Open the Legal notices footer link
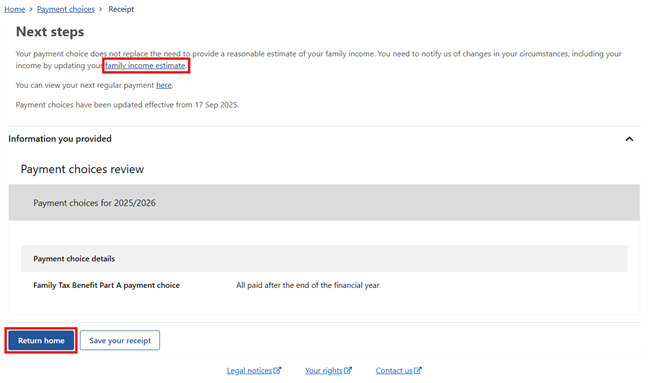 (x=249, y=371)
